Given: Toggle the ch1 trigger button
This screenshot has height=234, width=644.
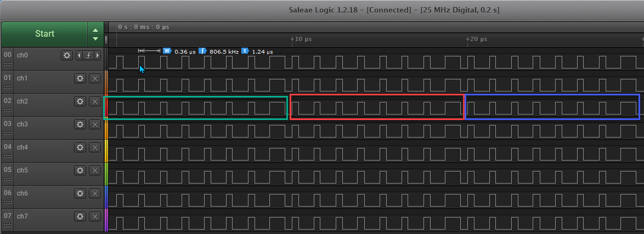Looking at the screenshot, I should pyautogui.click(x=94, y=78).
